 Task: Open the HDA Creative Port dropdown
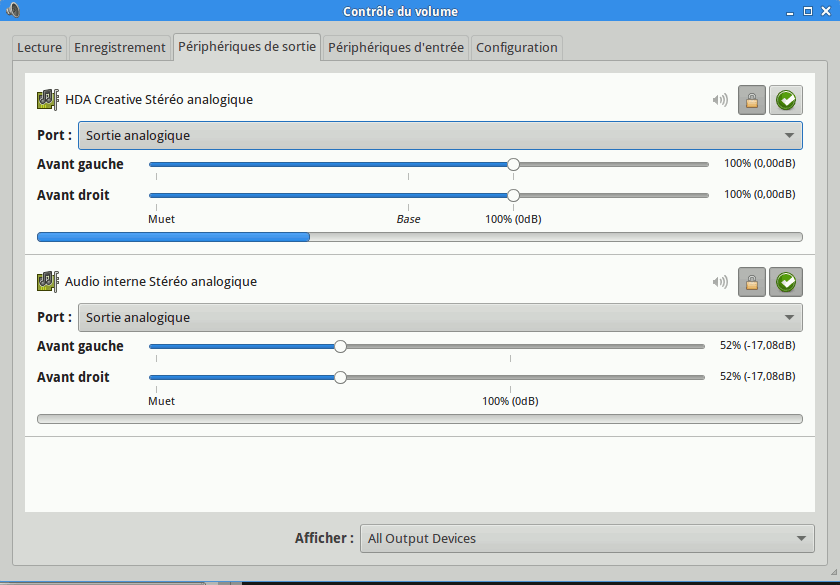[x=440, y=136]
